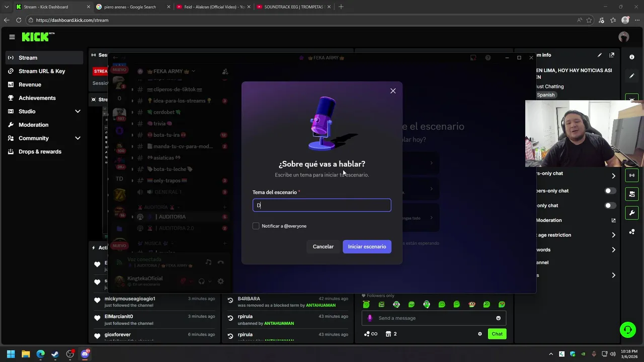Click the info icon in right rail
This screenshot has width=644, height=362.
632,57
